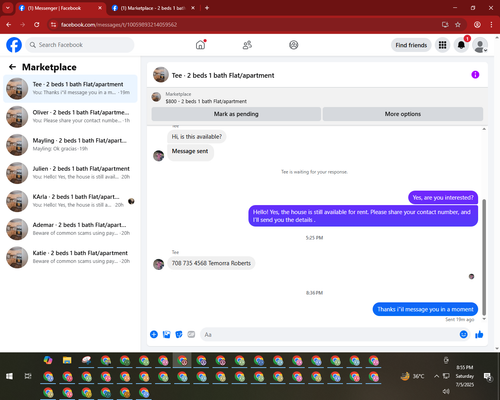The image size is (500, 400).
Task: Open Chrome three-dot menu
Action: pos(491,25)
